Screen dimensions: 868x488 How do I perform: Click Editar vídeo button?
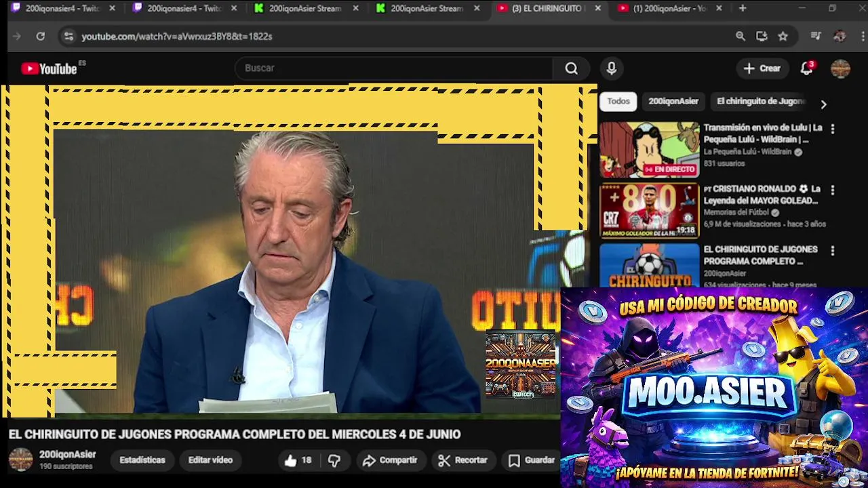pyautogui.click(x=210, y=460)
